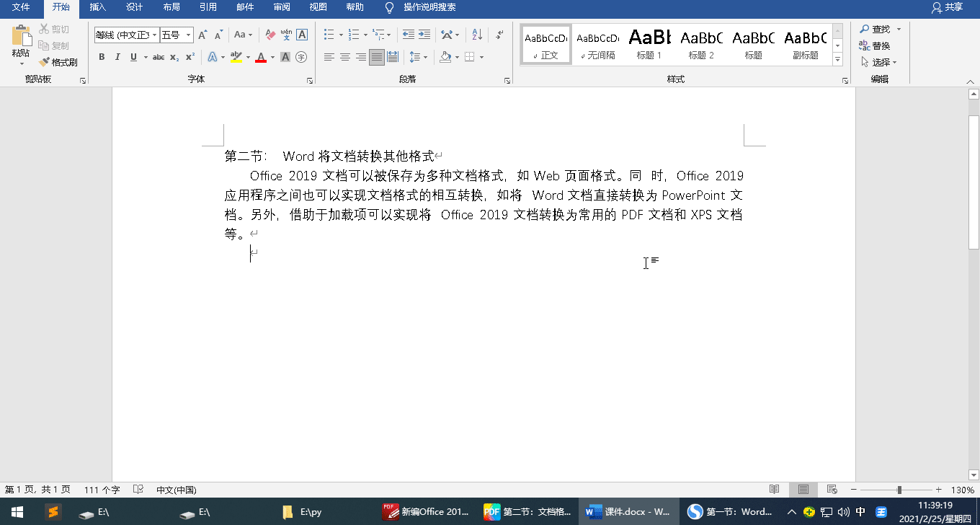980x525 pixels.
Task: Toggle subscript formatting
Action: point(174,57)
